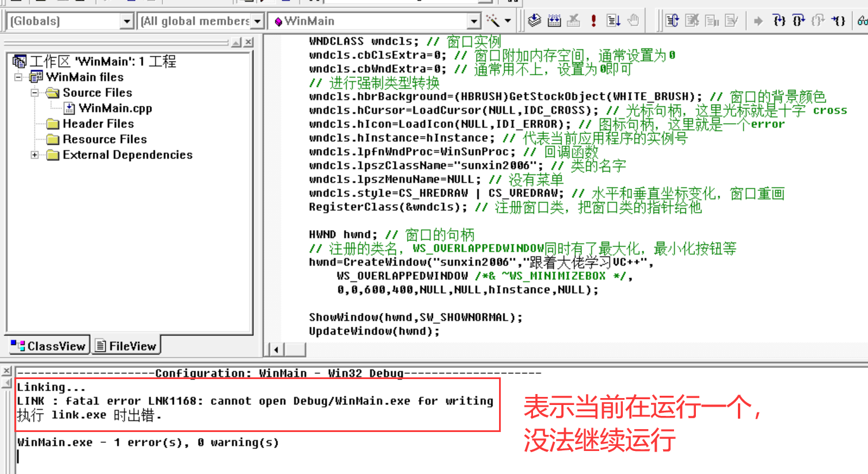Select the Header Files folder label

coord(98,124)
